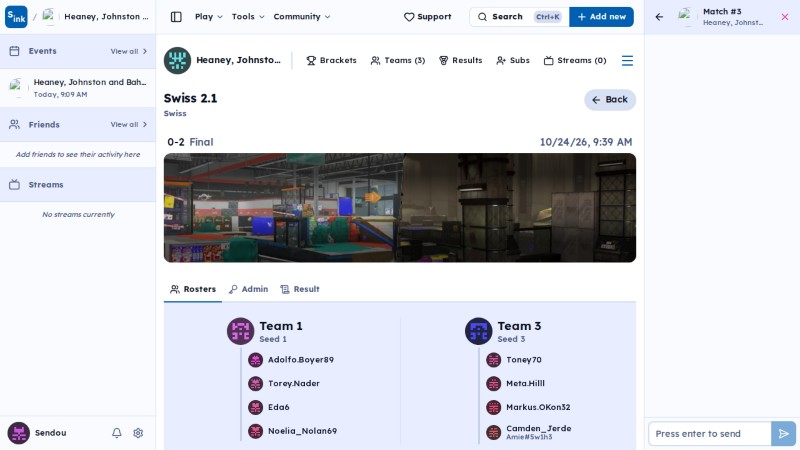
Task: Open Noelia_Nolan69 player profile
Action: coord(303,431)
